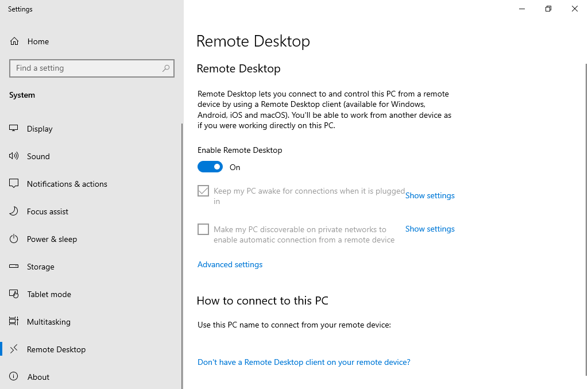Click the About info icon
This screenshot has height=389, width=588.
14,376
